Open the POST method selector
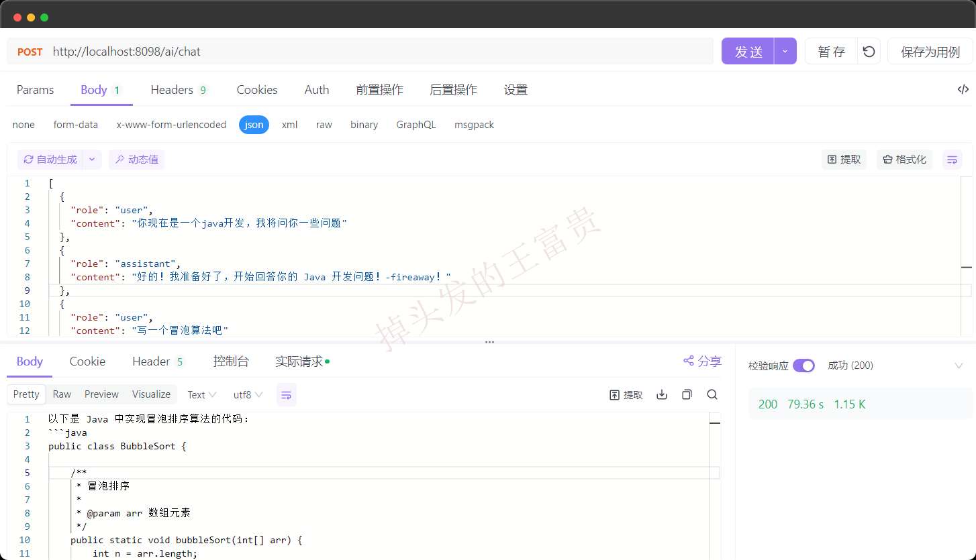The height and width of the screenshot is (560, 976). pyautogui.click(x=30, y=52)
